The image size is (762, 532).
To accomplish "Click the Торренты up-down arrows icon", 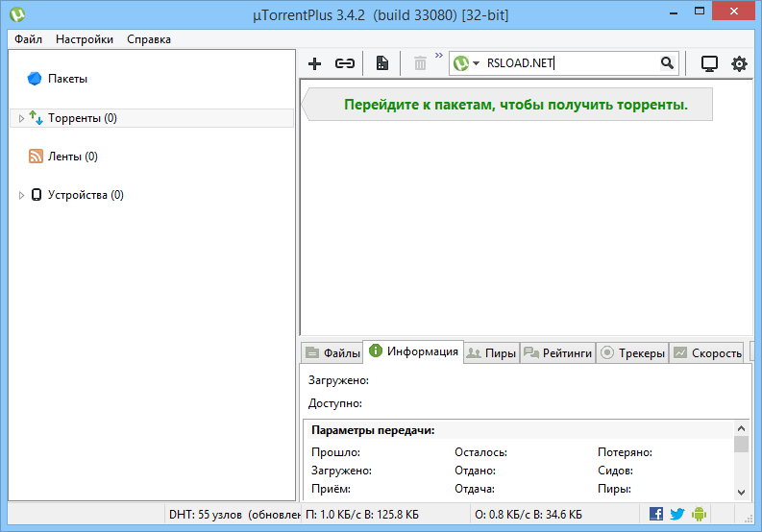I will pos(36,117).
